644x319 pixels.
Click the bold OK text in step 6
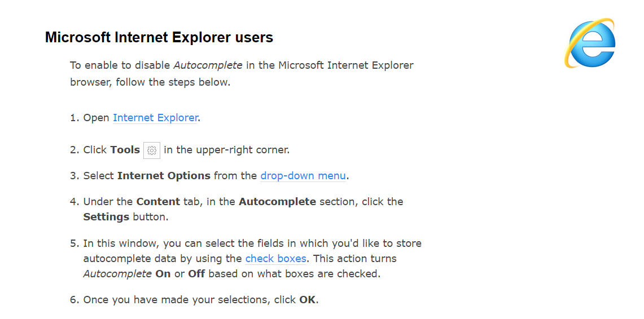(x=308, y=300)
